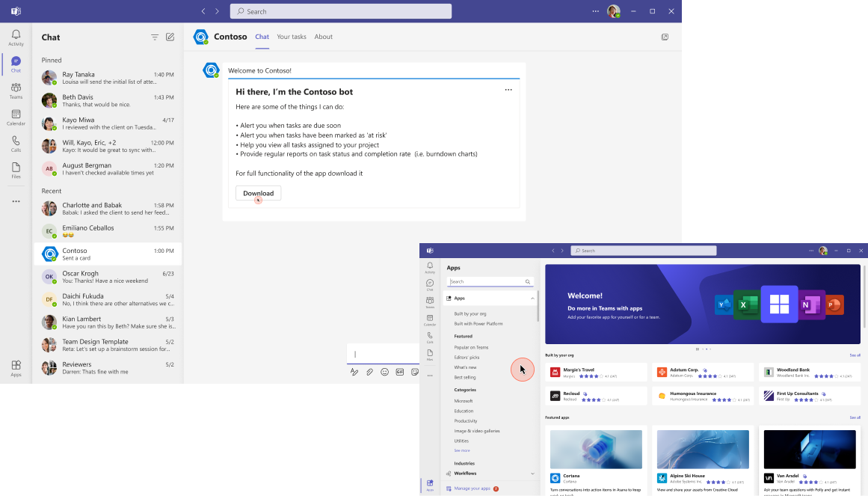Click the Van Arsdel featured thumbnail
The image size is (868, 496).
point(810,450)
